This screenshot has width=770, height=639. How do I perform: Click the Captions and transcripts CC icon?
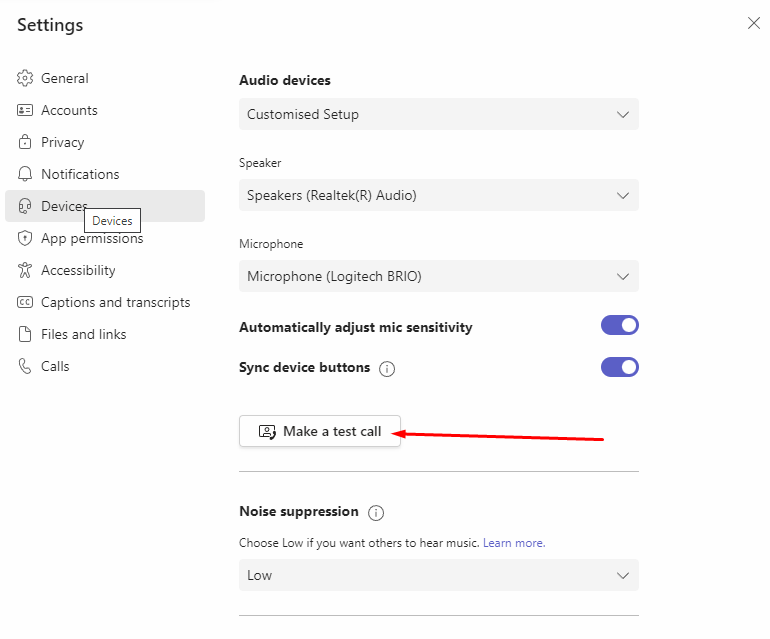[x=25, y=302]
